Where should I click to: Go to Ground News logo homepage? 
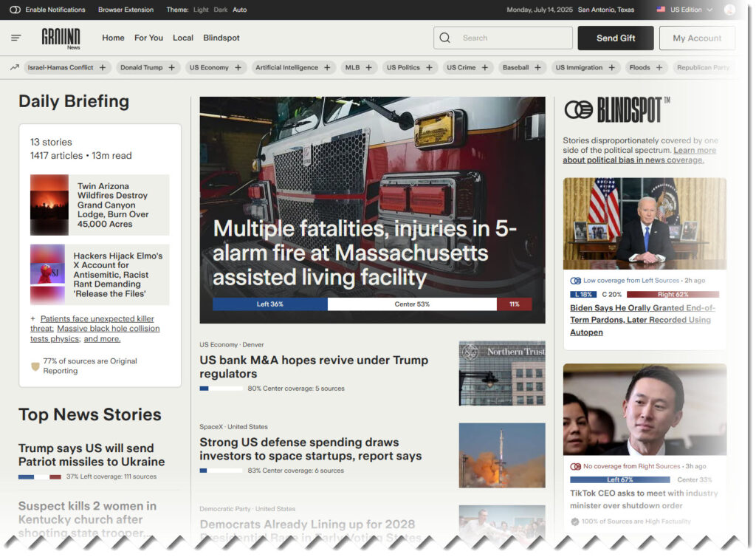(x=61, y=38)
